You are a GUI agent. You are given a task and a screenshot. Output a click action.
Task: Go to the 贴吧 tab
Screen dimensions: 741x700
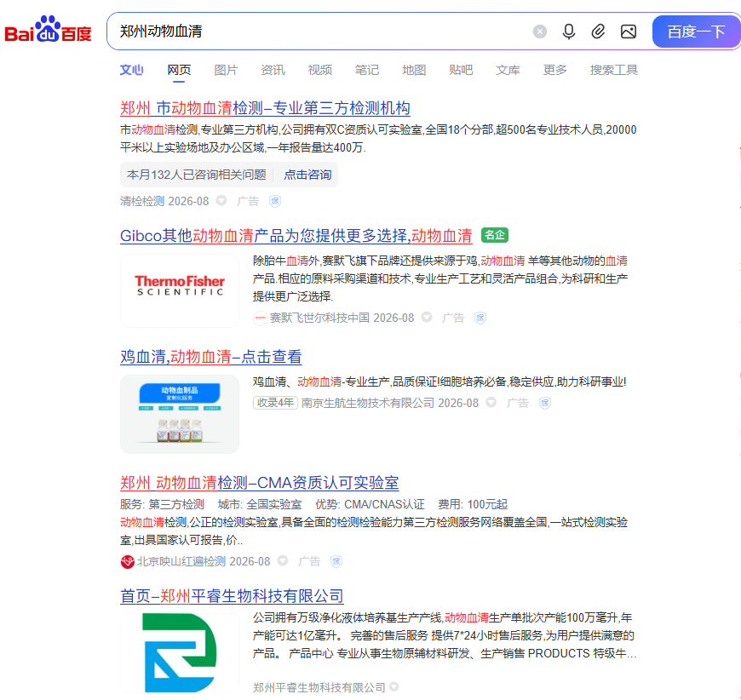point(461,70)
